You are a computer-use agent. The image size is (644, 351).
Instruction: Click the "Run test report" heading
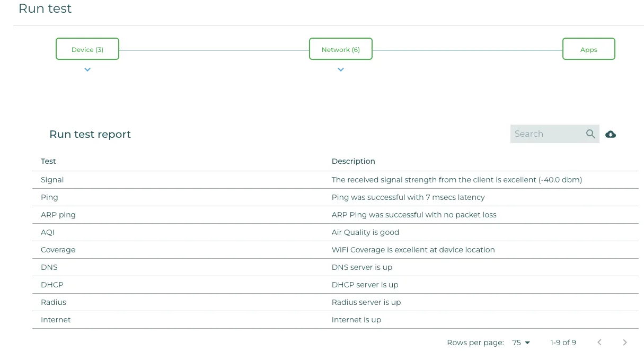click(x=90, y=134)
